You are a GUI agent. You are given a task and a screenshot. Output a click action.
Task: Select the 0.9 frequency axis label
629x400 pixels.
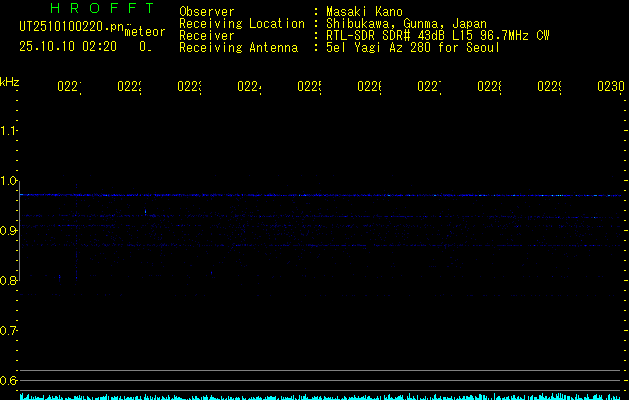(x=9, y=231)
